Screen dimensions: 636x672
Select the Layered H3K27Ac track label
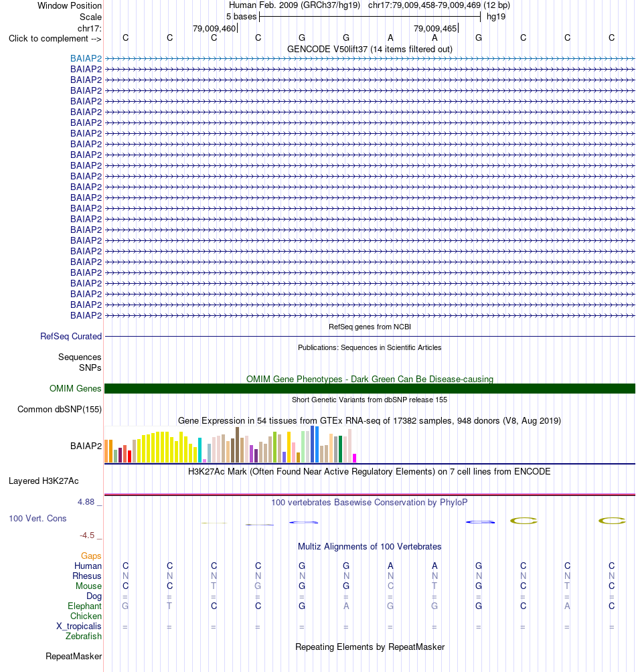point(44,481)
